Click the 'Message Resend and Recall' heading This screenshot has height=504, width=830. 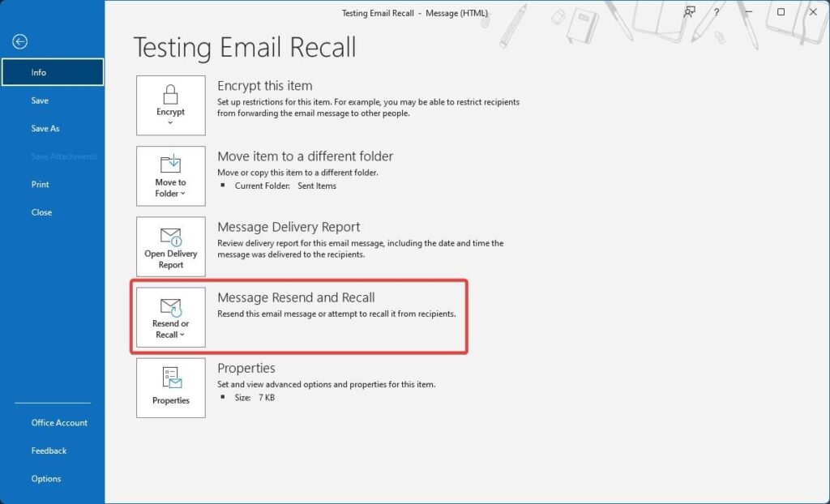[296, 297]
